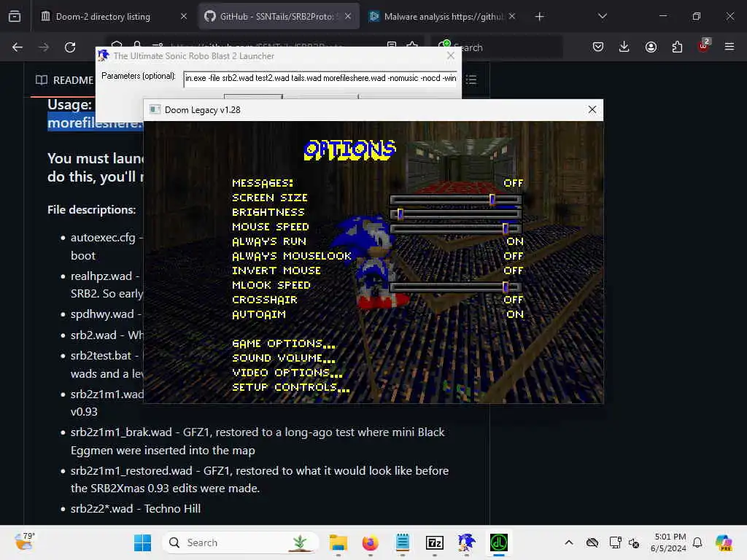Toggle the ALWAYS RUN option
Viewport: 747px width, 560px height.
pyautogui.click(x=377, y=241)
